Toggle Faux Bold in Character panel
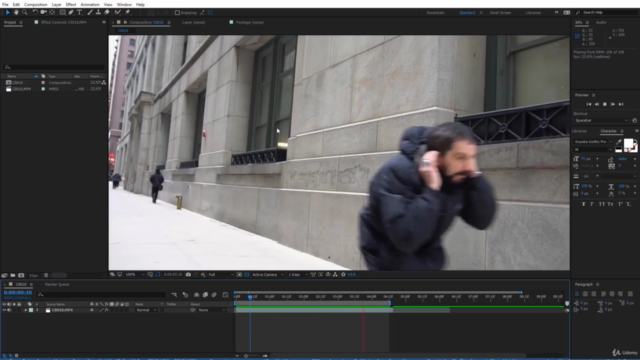The width and height of the screenshot is (640, 360). tap(583, 204)
